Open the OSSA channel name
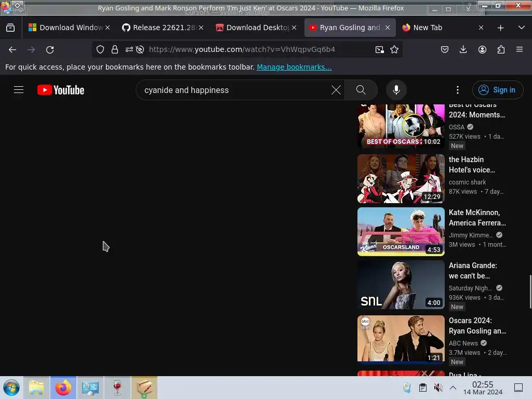Viewport: 532px width, 399px height. [457, 127]
